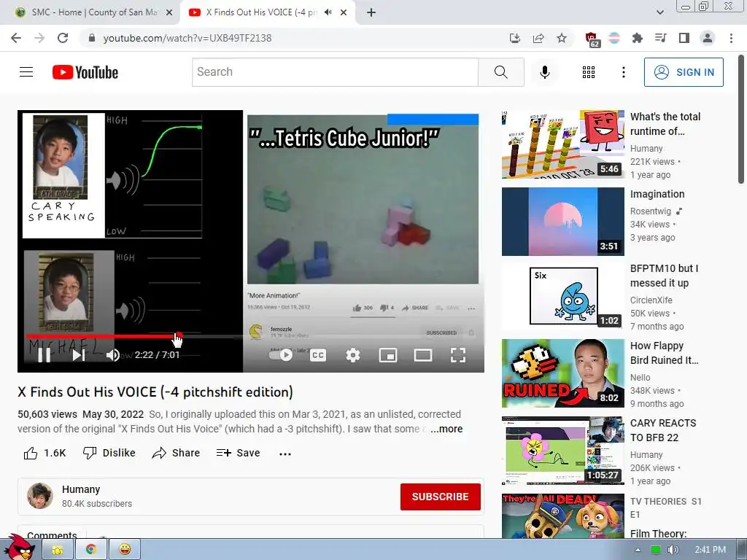The image size is (747, 560).
Task: Open the Comments section tab
Action: [52, 534]
